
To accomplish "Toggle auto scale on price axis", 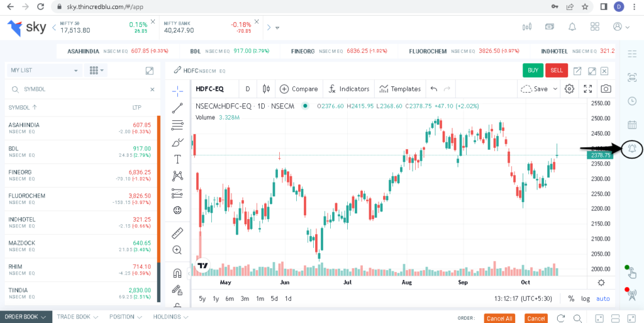I will (603, 298).
